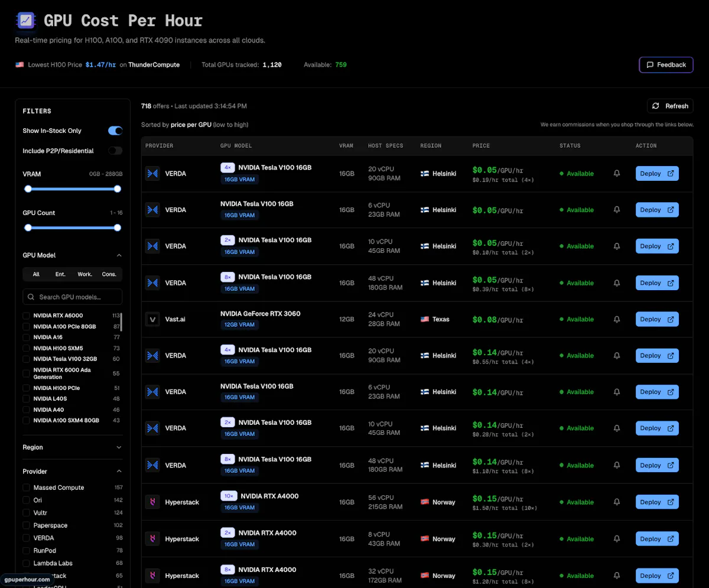
Task: Tick the RunPod provider checkbox
Action: [26, 550]
